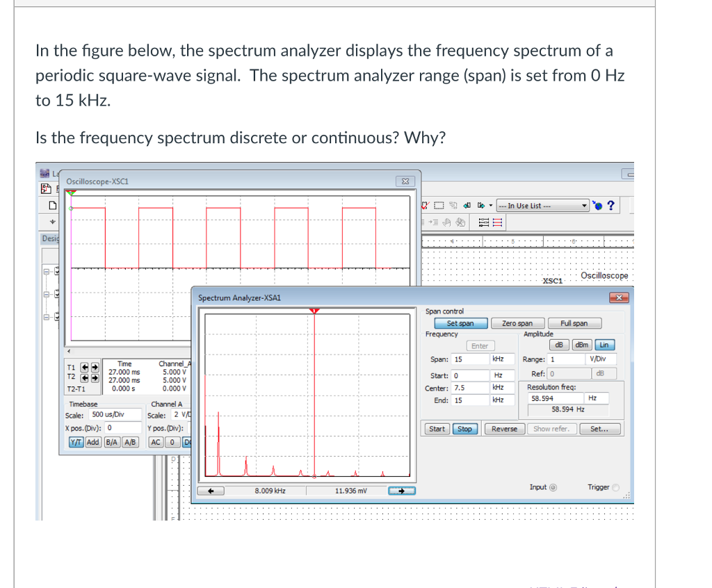Click the Zero span button
This screenshot has width=712, height=588.
[x=517, y=322]
